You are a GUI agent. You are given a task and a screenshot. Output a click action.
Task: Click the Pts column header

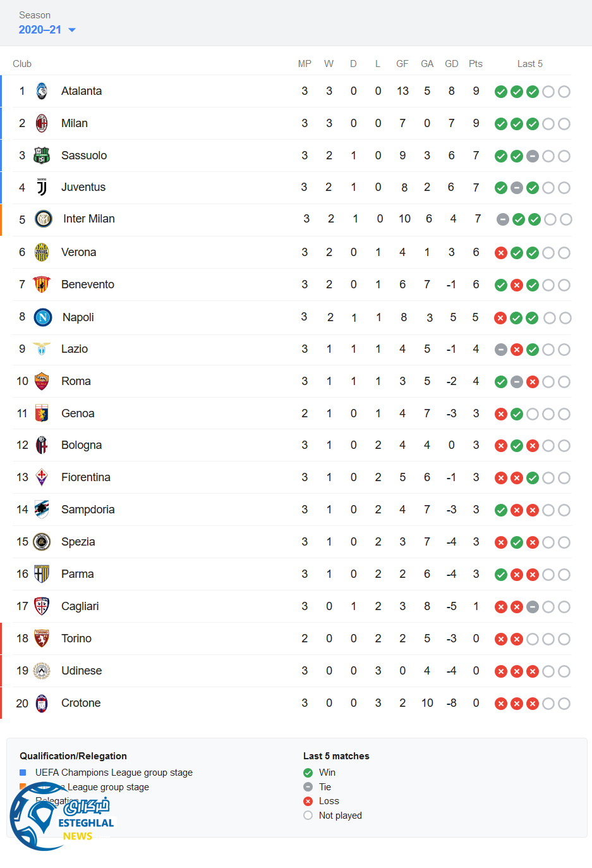tap(476, 64)
